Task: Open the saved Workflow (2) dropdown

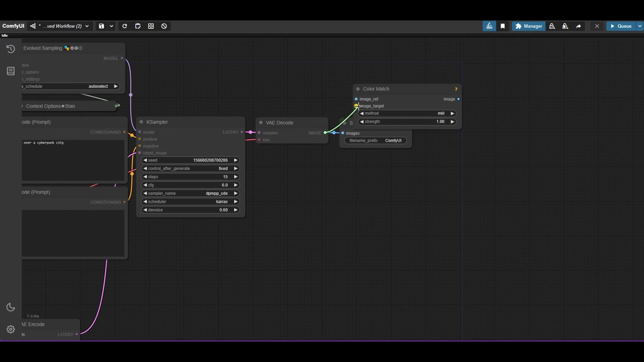Action: click(60, 26)
